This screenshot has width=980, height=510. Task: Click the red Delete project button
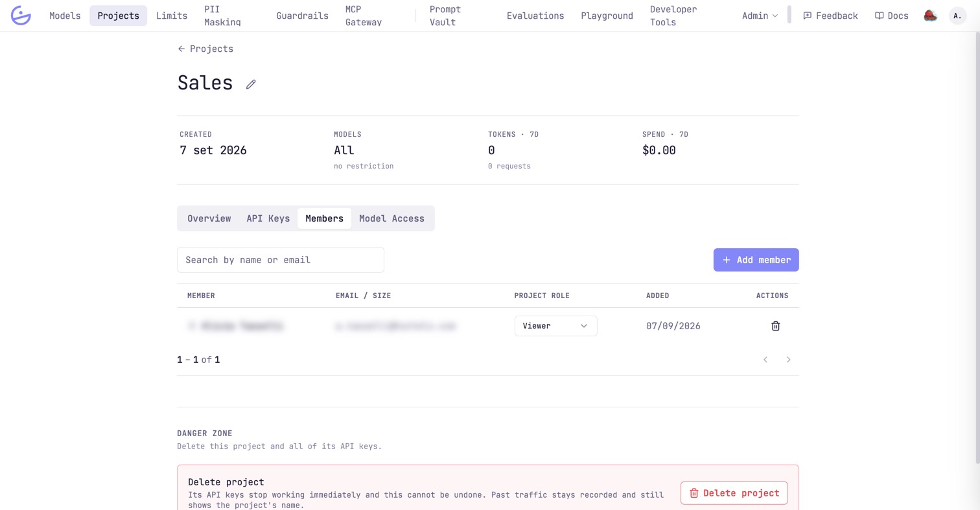(734, 493)
